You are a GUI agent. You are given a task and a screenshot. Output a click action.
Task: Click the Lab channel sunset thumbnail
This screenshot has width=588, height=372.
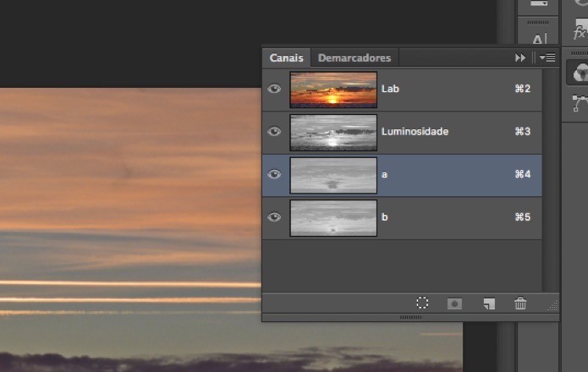click(333, 90)
